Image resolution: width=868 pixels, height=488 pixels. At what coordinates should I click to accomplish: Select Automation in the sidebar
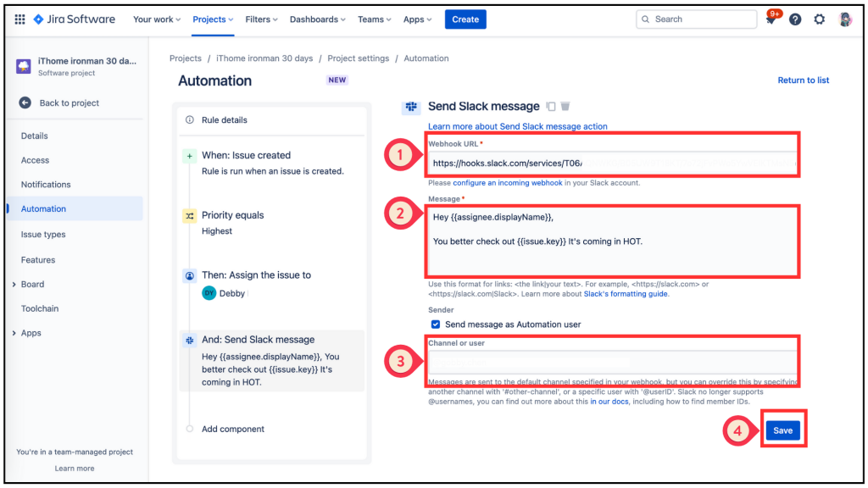click(x=75, y=208)
